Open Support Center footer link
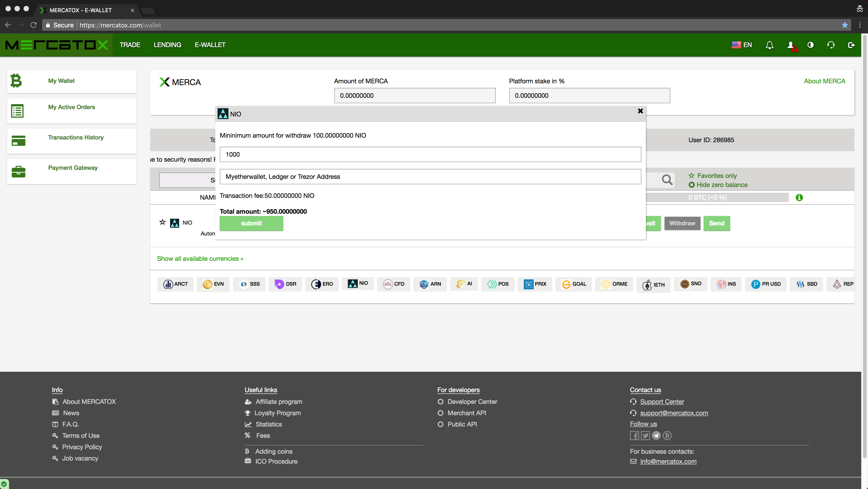The height and width of the screenshot is (489, 868). pos(662,402)
